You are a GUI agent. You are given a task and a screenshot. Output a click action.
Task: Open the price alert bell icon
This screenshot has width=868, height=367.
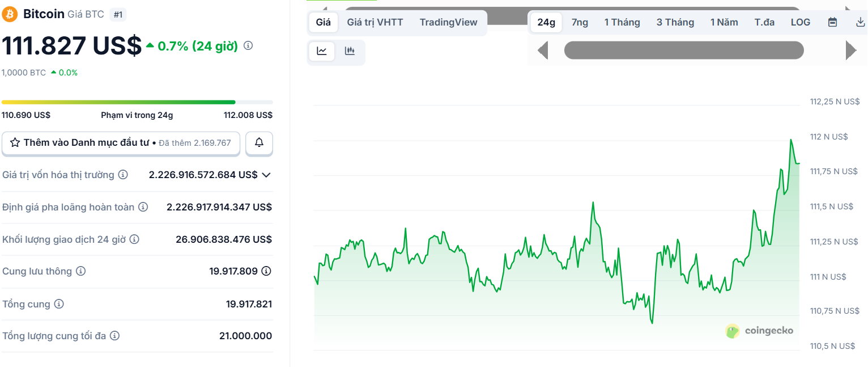tap(259, 143)
